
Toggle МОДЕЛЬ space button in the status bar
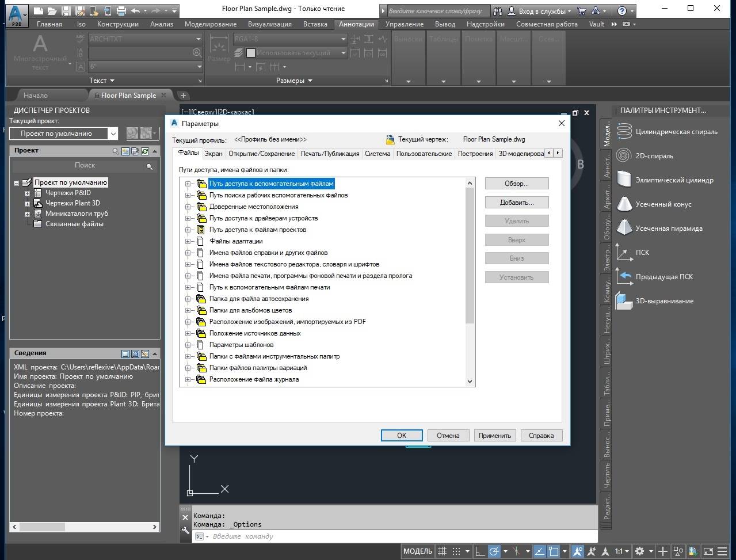(418, 551)
